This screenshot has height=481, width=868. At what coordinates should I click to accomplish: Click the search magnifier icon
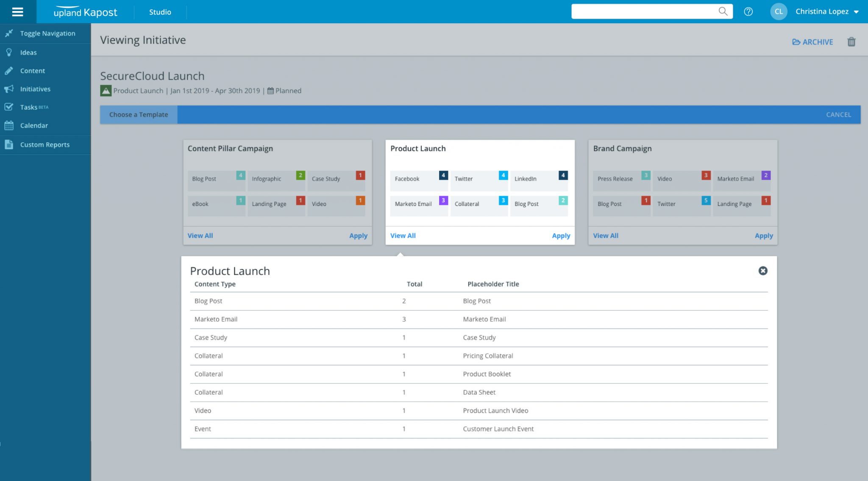[723, 11]
